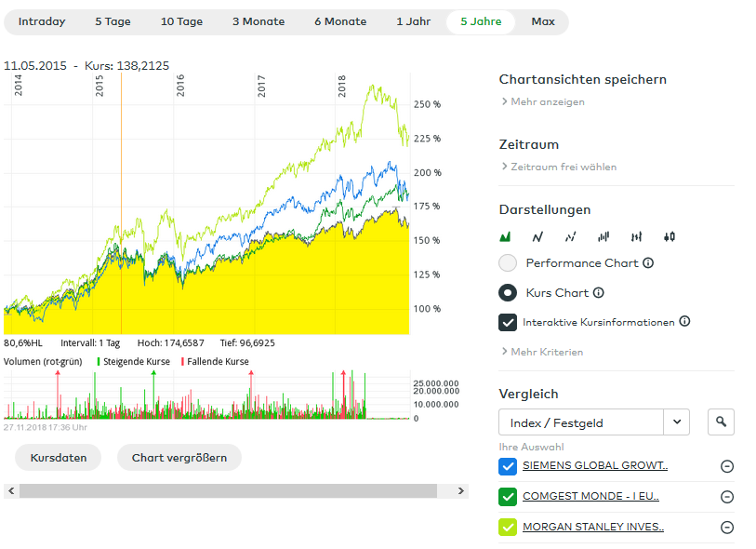Image resolution: width=756 pixels, height=549 pixels.
Task: Select the bar chart (OHLC) style
Action: point(636,236)
